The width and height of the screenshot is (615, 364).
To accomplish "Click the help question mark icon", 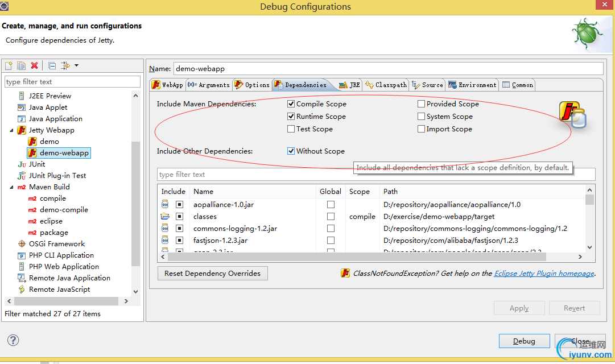I will point(14,340).
